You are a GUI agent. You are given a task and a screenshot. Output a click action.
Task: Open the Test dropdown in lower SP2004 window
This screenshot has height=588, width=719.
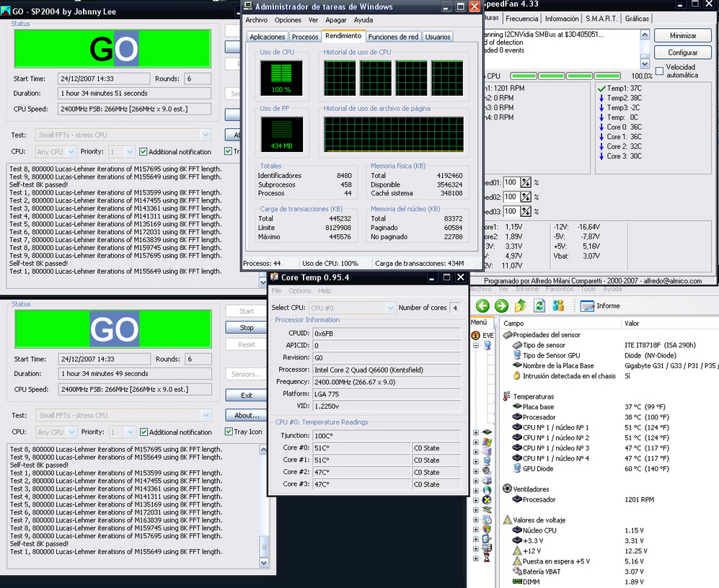(206, 415)
